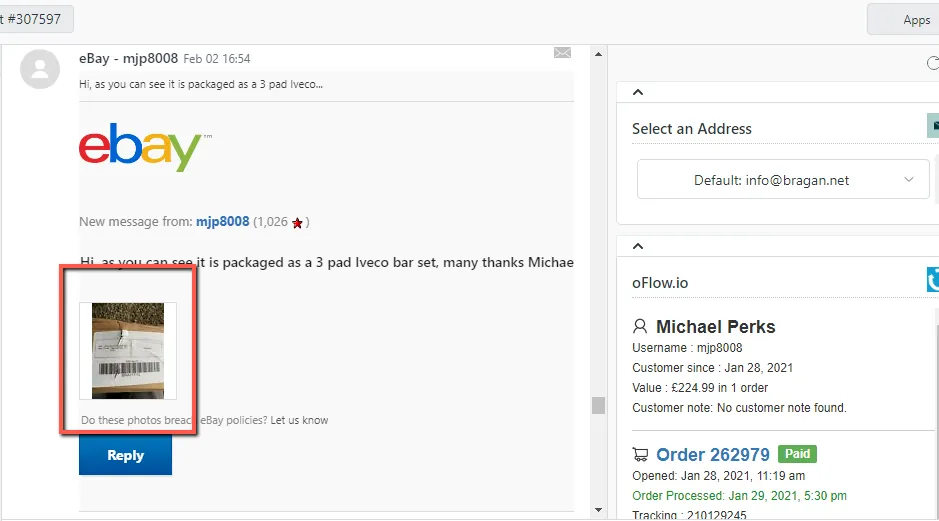Open the Order 262979 link

(x=713, y=455)
